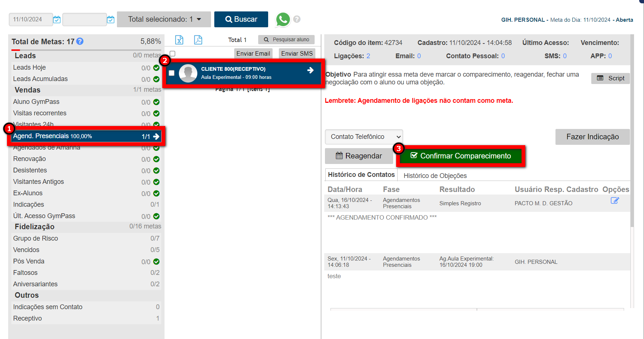Check the select-all checkbox above client list

172,54
